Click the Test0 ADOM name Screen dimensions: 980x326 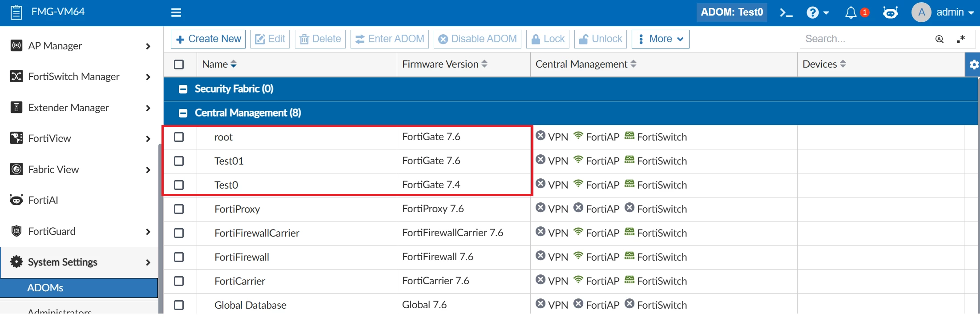click(226, 185)
